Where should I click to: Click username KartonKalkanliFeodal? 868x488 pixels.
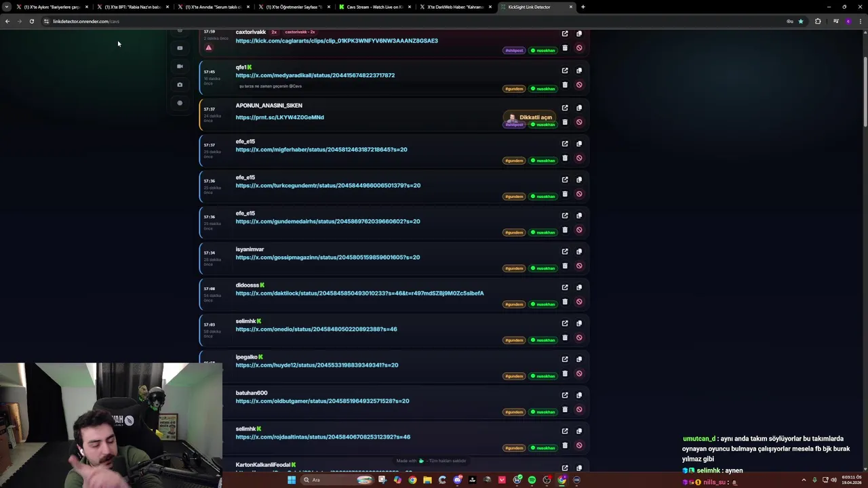pyautogui.click(x=262, y=465)
